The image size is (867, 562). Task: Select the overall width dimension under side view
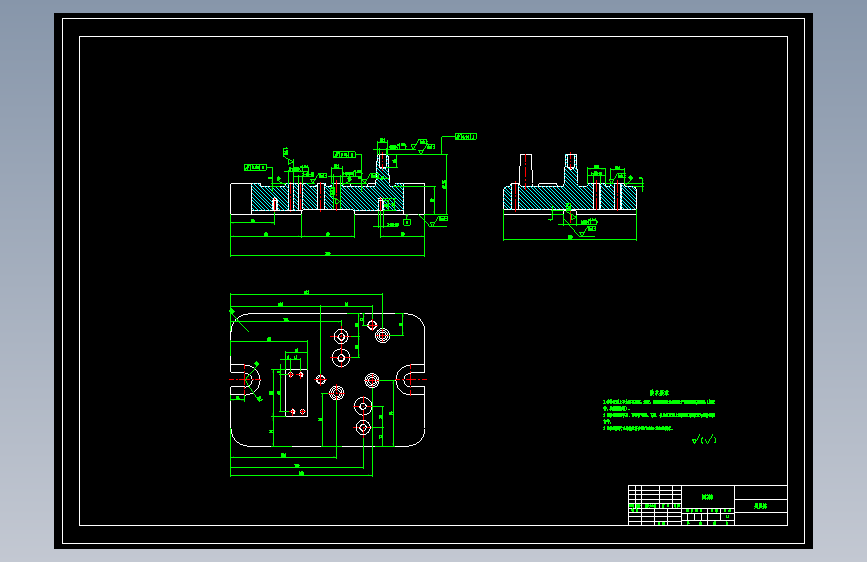tap(570, 239)
